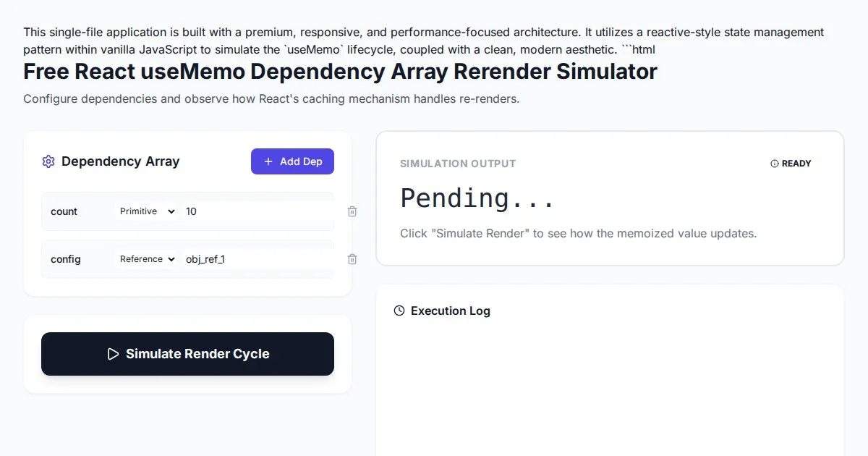
Task: Expand the Reference type dropdown
Action: click(148, 259)
